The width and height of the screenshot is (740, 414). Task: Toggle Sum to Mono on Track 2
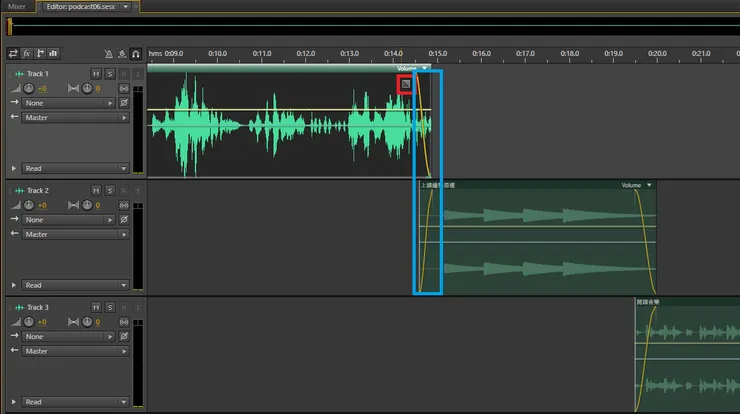[124, 205]
